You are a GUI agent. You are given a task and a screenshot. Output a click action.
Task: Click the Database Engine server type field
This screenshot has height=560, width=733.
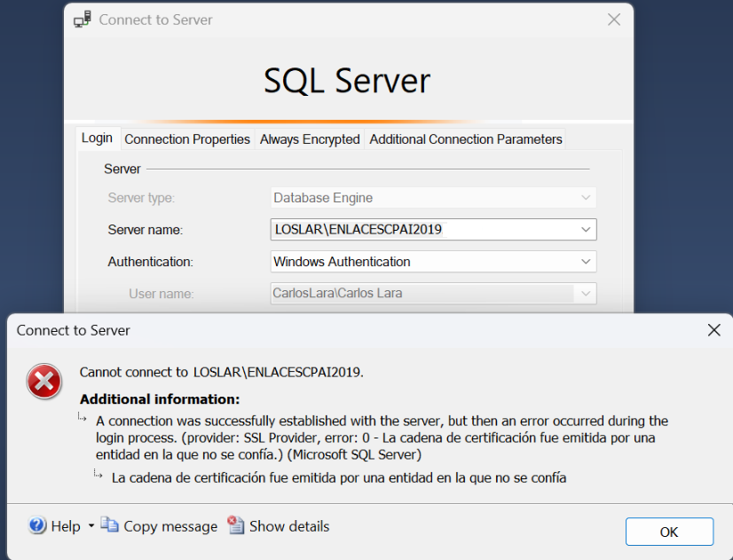coord(433,198)
